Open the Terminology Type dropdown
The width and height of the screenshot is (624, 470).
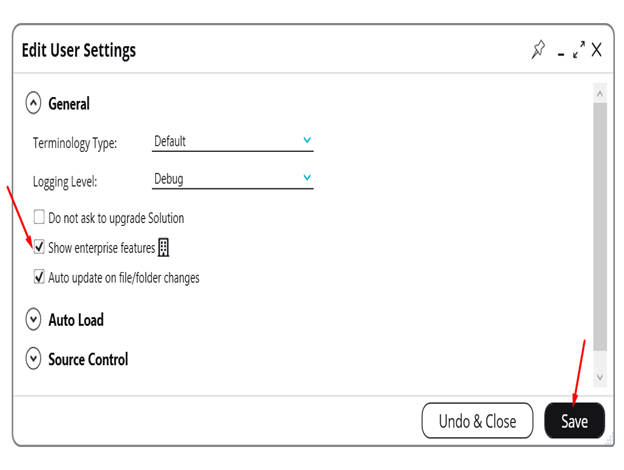(x=233, y=142)
